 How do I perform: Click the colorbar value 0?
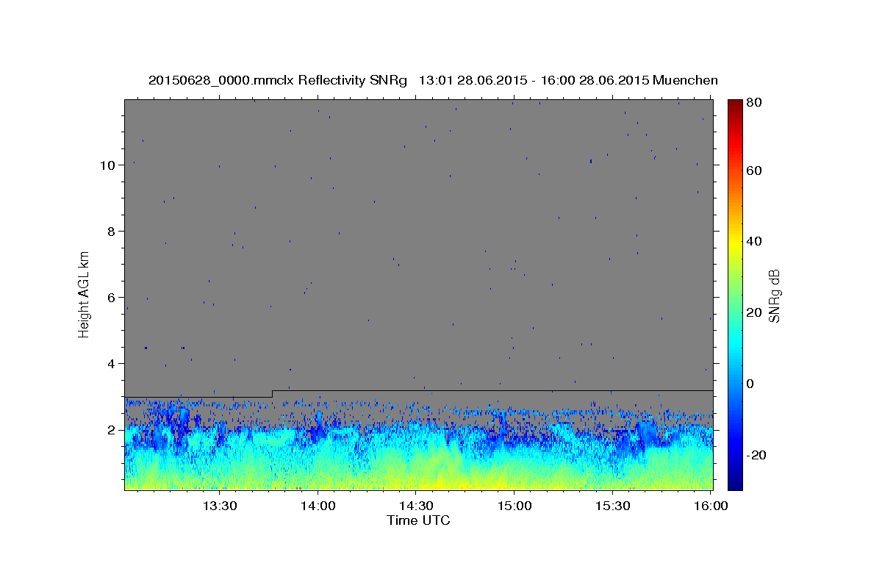750,384
